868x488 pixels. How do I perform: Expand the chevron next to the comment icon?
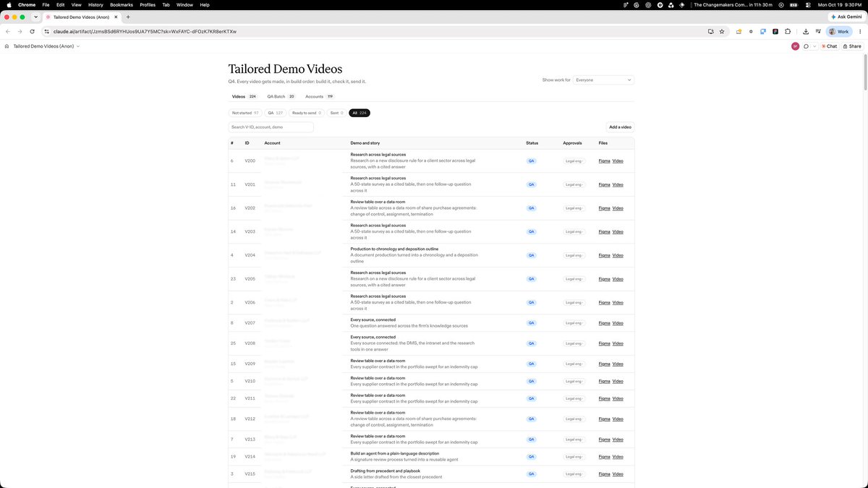pyautogui.click(x=815, y=46)
